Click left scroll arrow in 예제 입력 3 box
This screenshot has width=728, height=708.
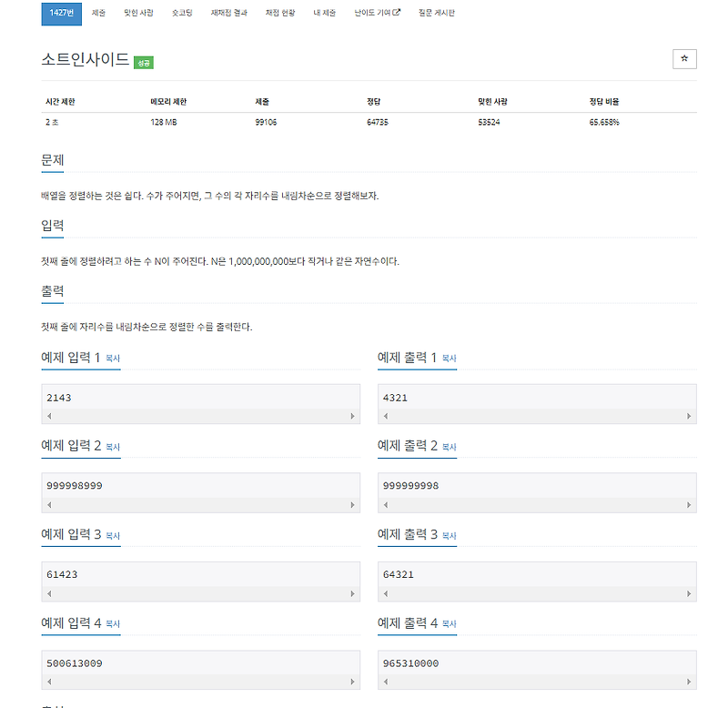coord(49,593)
